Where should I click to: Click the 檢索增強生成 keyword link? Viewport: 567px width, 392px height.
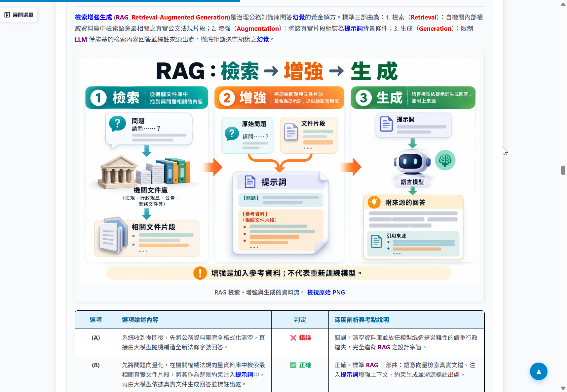pos(94,17)
